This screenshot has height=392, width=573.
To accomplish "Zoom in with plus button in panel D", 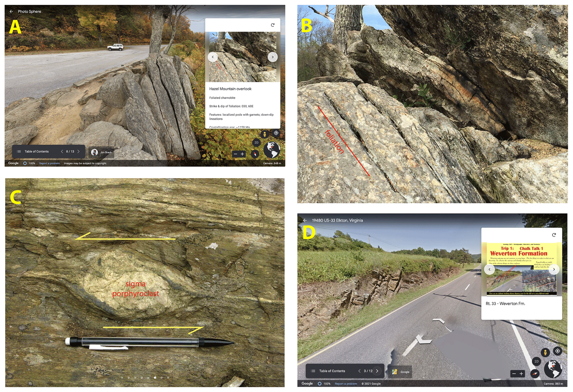I will [x=521, y=374].
